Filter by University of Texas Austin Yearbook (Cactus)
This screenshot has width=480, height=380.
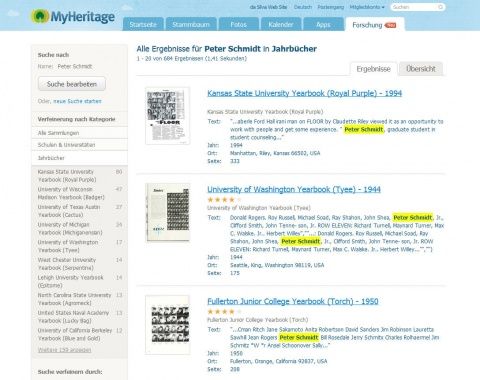(x=69, y=211)
